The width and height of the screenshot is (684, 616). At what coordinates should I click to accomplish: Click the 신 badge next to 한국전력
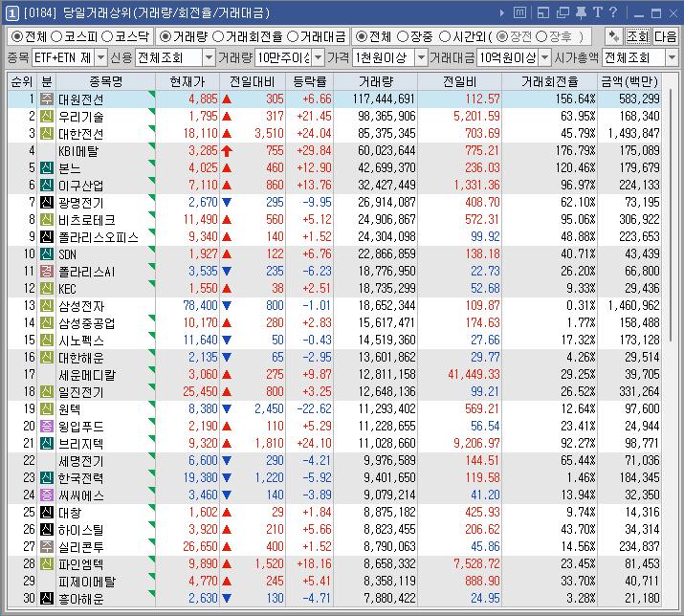pyautogui.click(x=47, y=477)
